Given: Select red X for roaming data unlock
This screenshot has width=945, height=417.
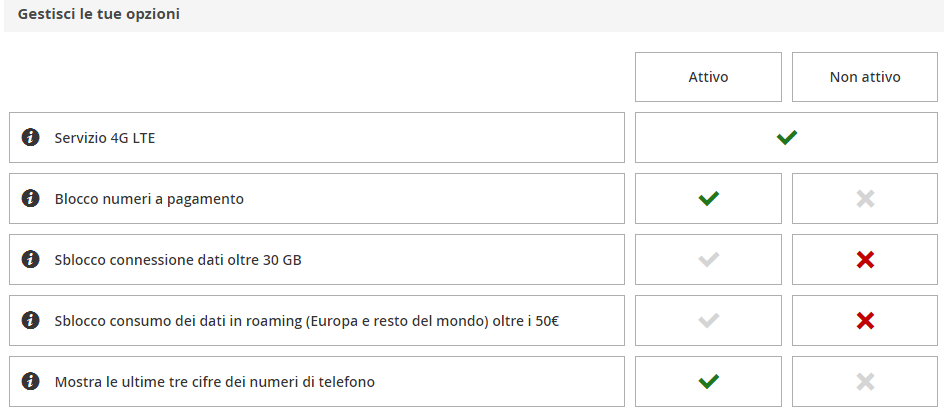Looking at the screenshot, I should pyautogui.click(x=865, y=321).
